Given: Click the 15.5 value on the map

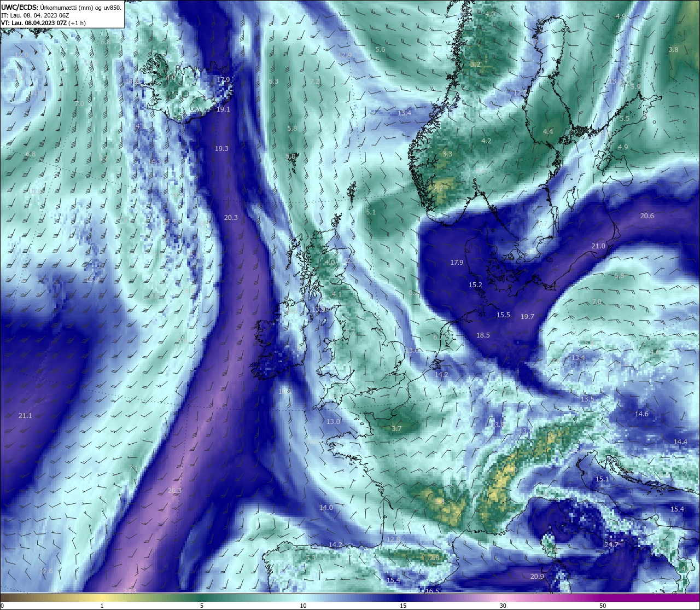Looking at the screenshot, I should 503,315.
